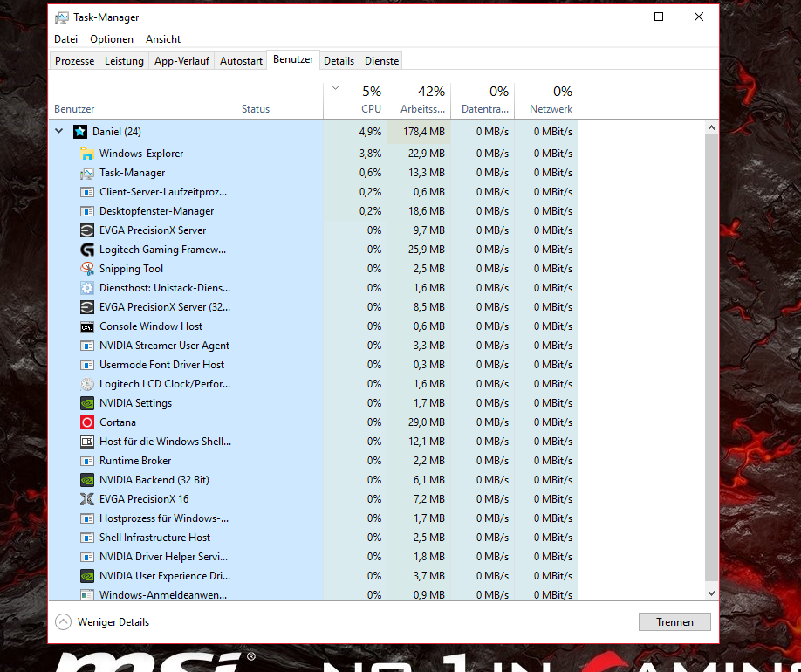Click the red Cortana circle icon
Screen dimensions: 801x672
point(87,422)
